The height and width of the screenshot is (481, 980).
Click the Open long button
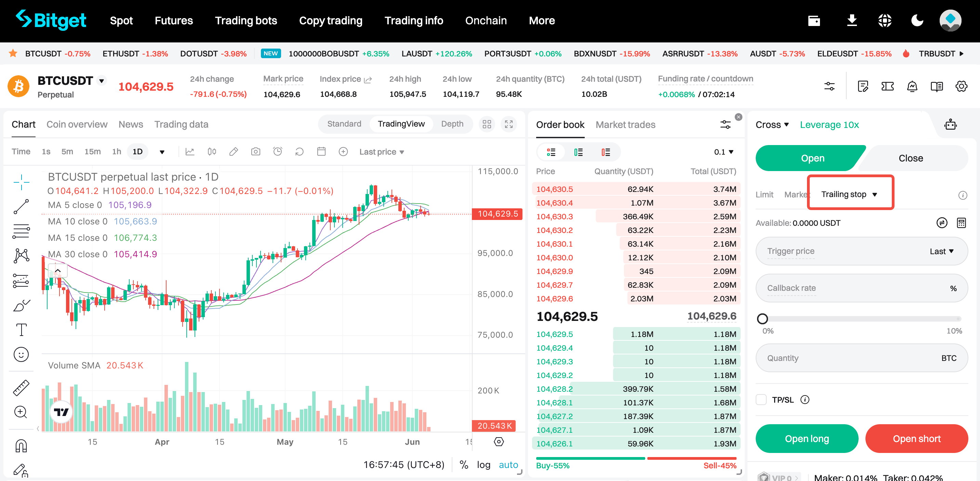coord(807,439)
